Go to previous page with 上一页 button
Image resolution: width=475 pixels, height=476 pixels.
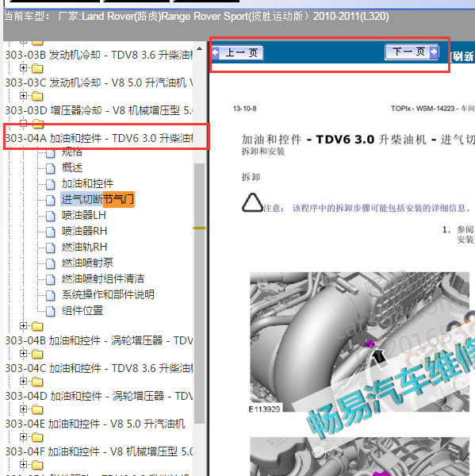point(237,53)
